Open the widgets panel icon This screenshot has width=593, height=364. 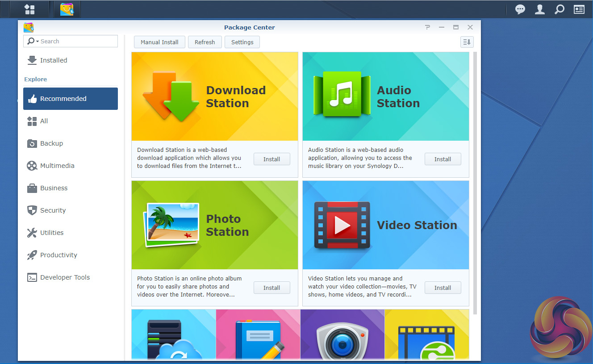point(579,9)
